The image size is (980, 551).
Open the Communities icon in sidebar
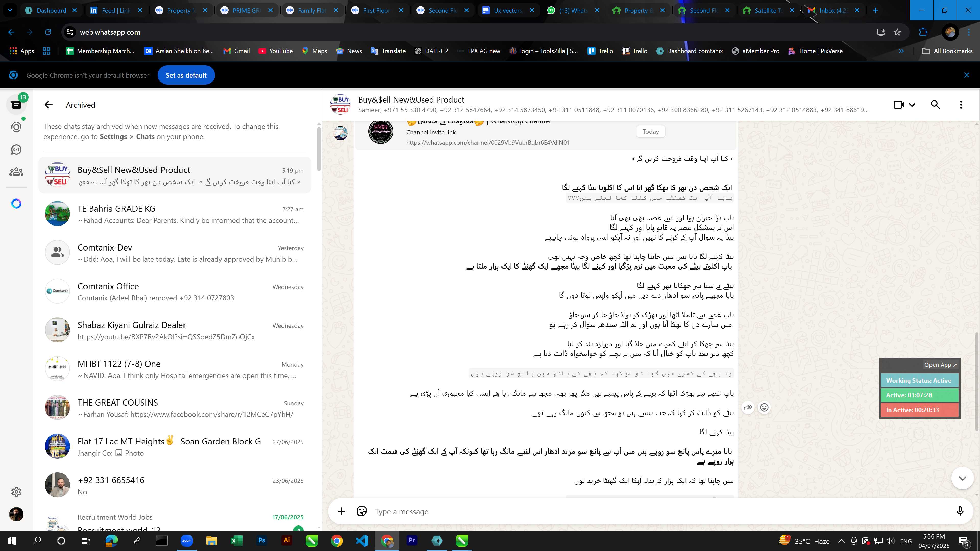(16, 172)
